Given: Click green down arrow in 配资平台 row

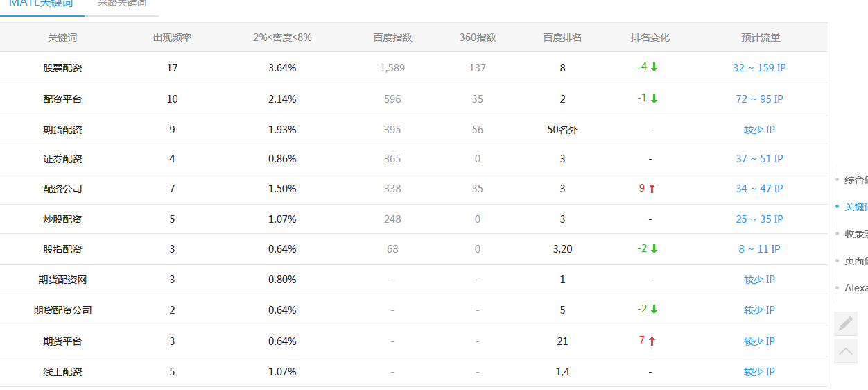Looking at the screenshot, I should pos(654,99).
